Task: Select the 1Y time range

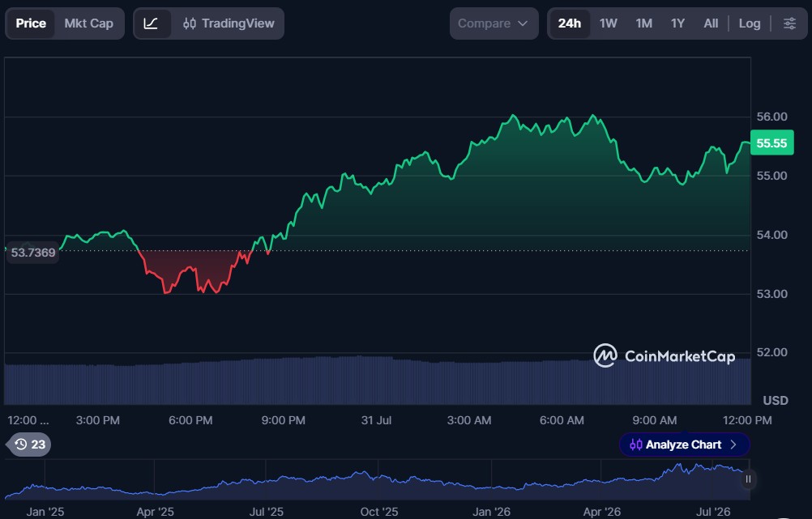Action: point(677,23)
